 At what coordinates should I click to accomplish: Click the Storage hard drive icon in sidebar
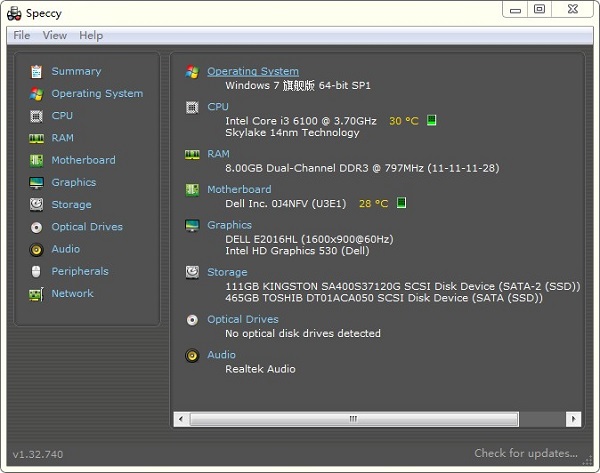[x=36, y=205]
